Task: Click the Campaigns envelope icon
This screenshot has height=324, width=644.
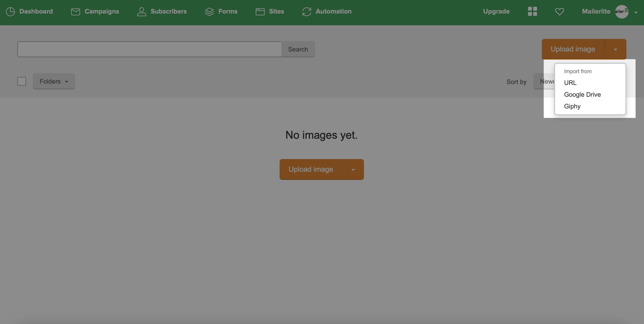Action: (75, 12)
